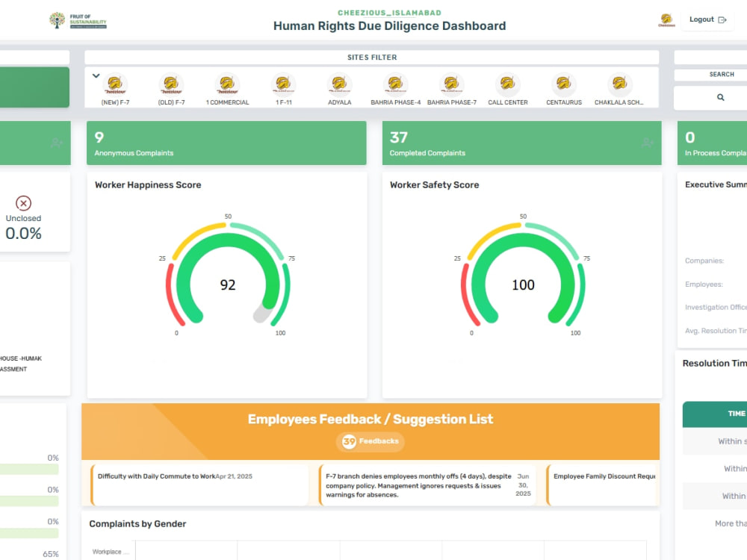747x560 pixels.
Task: Click the user icon on left green card
Action: [x=57, y=143]
